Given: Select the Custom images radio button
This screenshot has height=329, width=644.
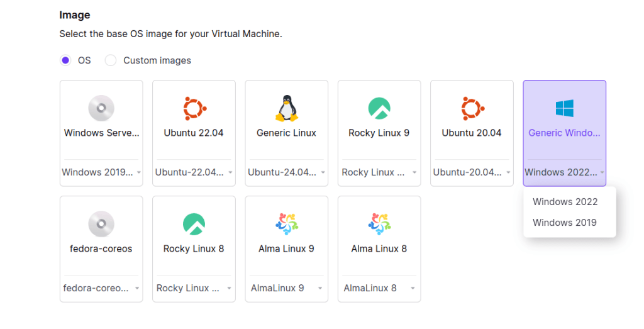Looking at the screenshot, I should [111, 60].
